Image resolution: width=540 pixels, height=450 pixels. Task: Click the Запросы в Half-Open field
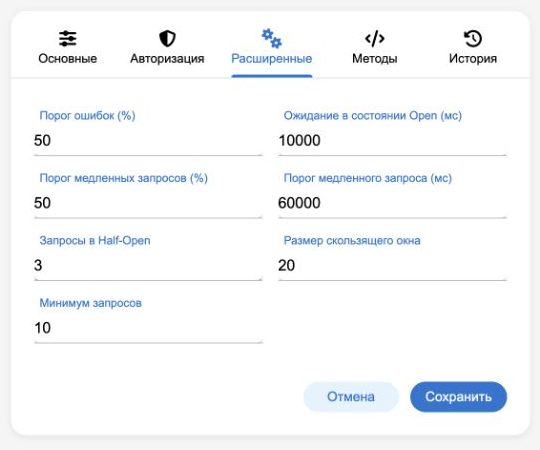point(148,265)
